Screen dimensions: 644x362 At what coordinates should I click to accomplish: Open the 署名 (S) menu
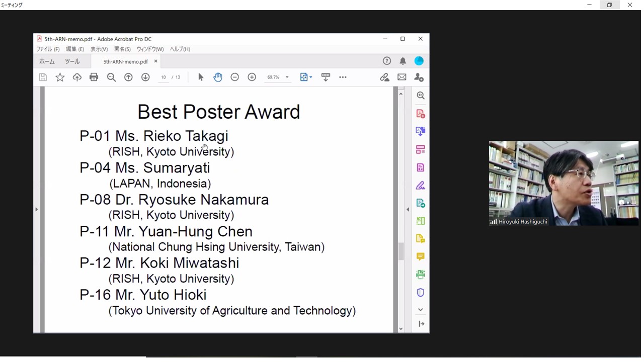click(x=122, y=49)
